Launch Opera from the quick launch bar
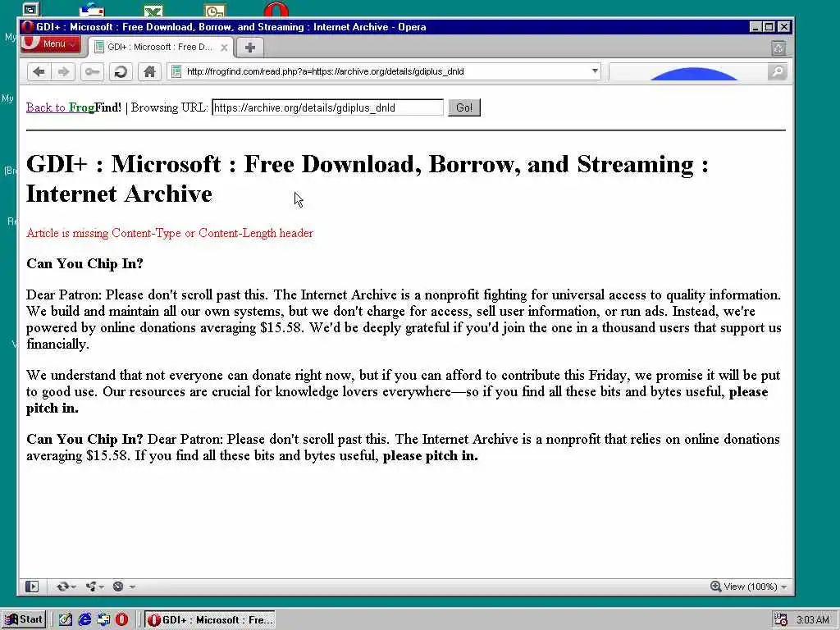 point(122,620)
